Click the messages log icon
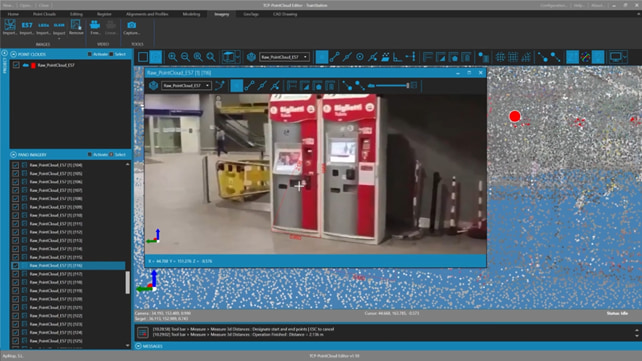The width and height of the screenshot is (642, 361). click(x=143, y=332)
